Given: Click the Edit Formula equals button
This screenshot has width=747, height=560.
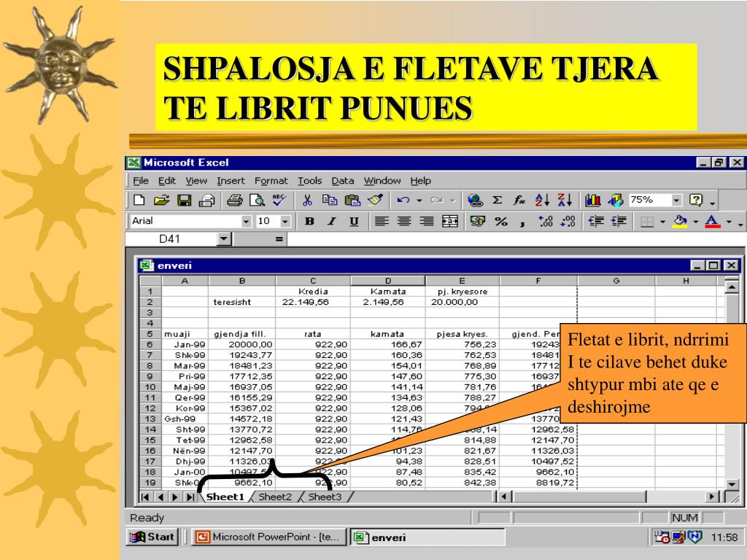Looking at the screenshot, I should pos(279,239).
